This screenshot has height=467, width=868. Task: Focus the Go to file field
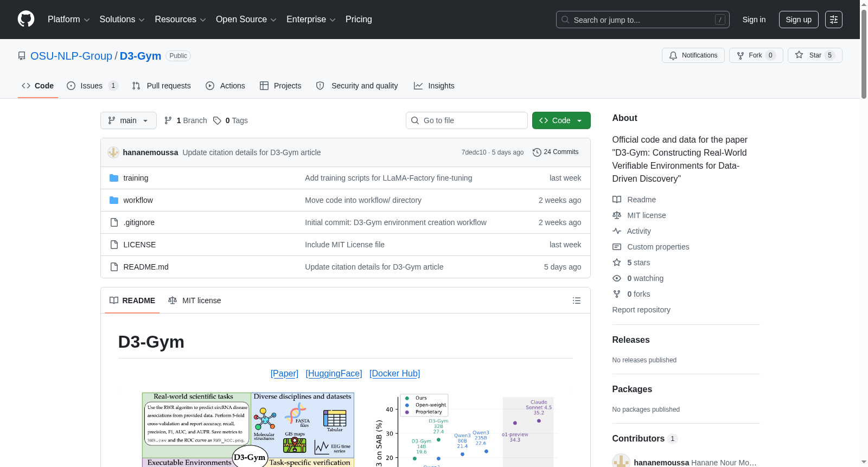click(x=467, y=120)
